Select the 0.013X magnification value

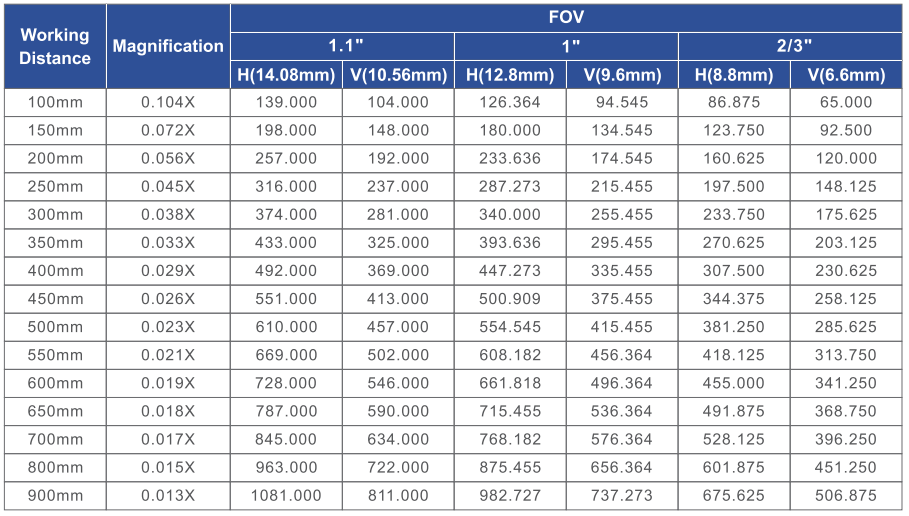[168, 495]
